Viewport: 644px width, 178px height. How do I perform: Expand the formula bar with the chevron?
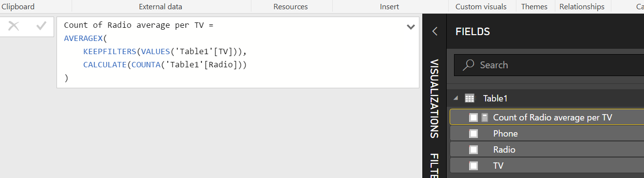pyautogui.click(x=411, y=27)
